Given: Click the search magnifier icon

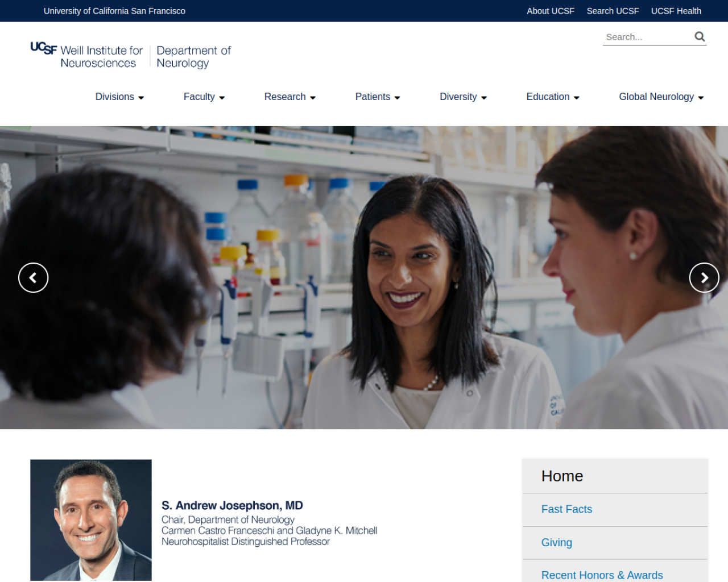Looking at the screenshot, I should (700, 37).
